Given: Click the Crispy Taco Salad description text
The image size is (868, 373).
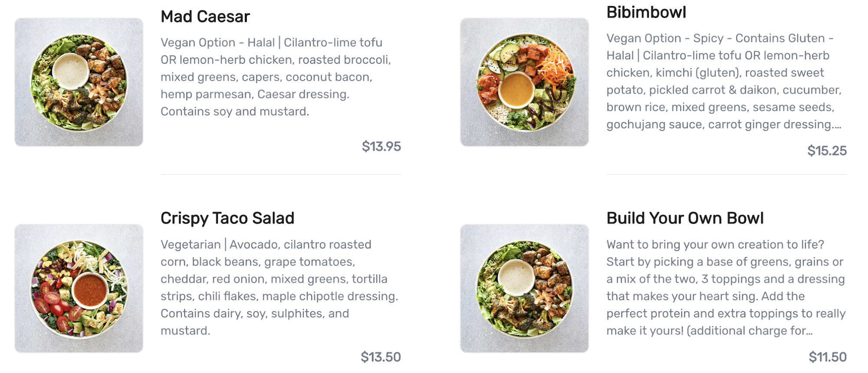Looking at the screenshot, I should [x=279, y=288].
